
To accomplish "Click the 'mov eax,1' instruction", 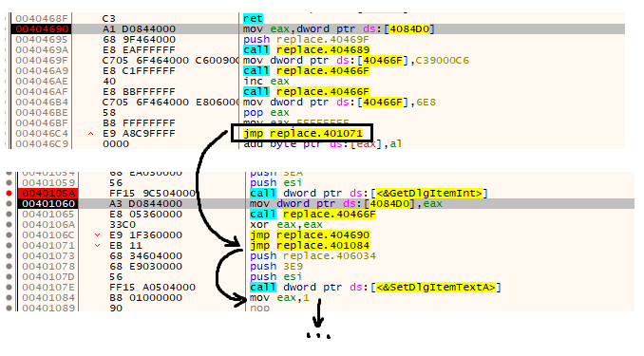I will 279,298.
